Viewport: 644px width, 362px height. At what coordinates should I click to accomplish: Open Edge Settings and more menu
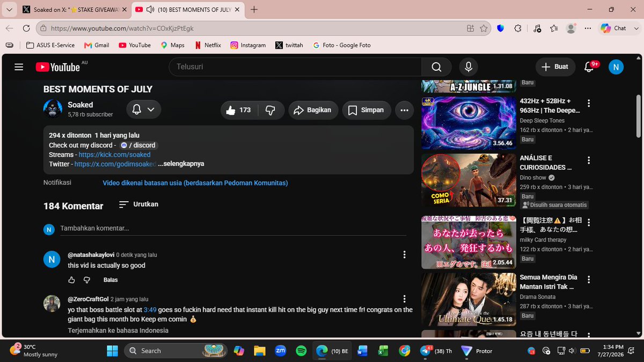click(588, 28)
